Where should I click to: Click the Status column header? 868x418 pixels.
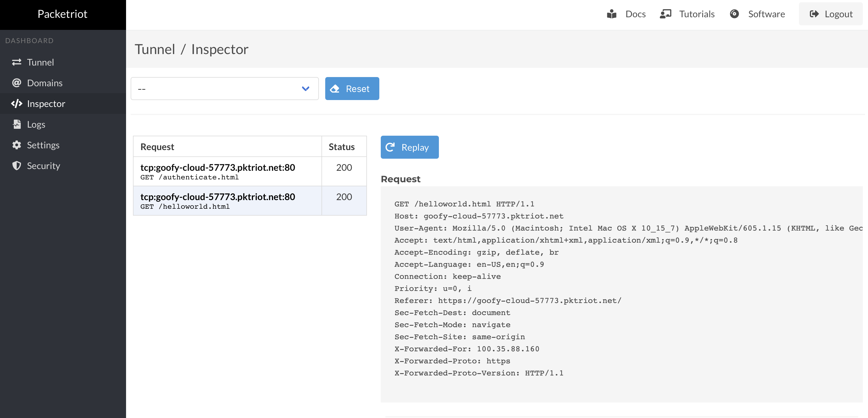[341, 147]
